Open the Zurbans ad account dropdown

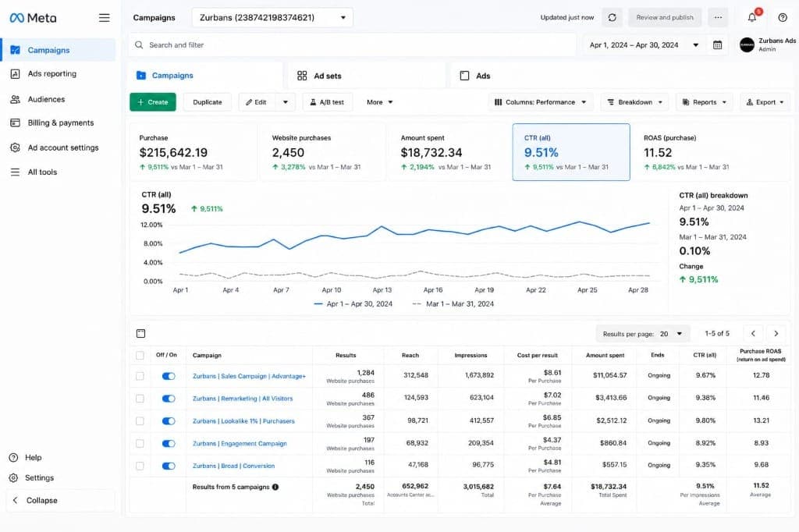point(272,17)
